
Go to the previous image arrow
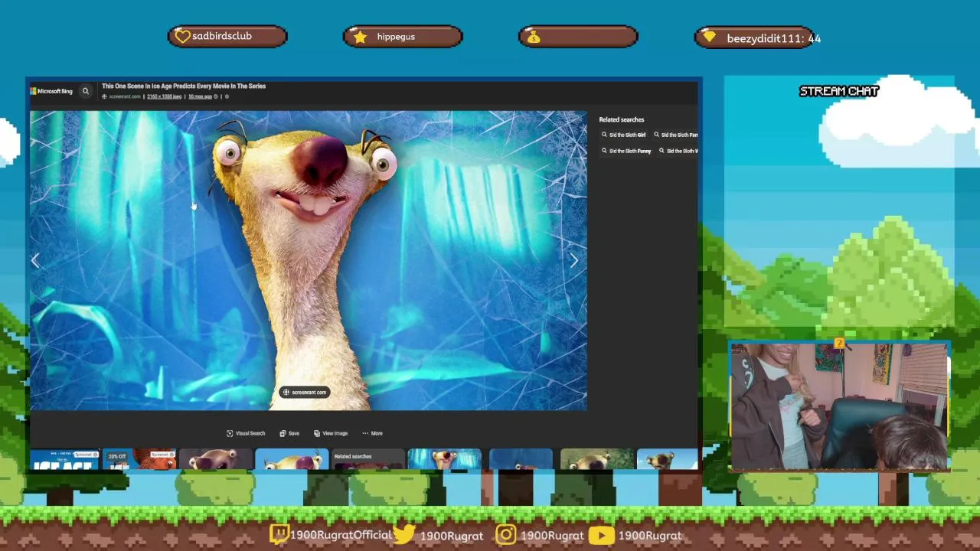point(35,261)
